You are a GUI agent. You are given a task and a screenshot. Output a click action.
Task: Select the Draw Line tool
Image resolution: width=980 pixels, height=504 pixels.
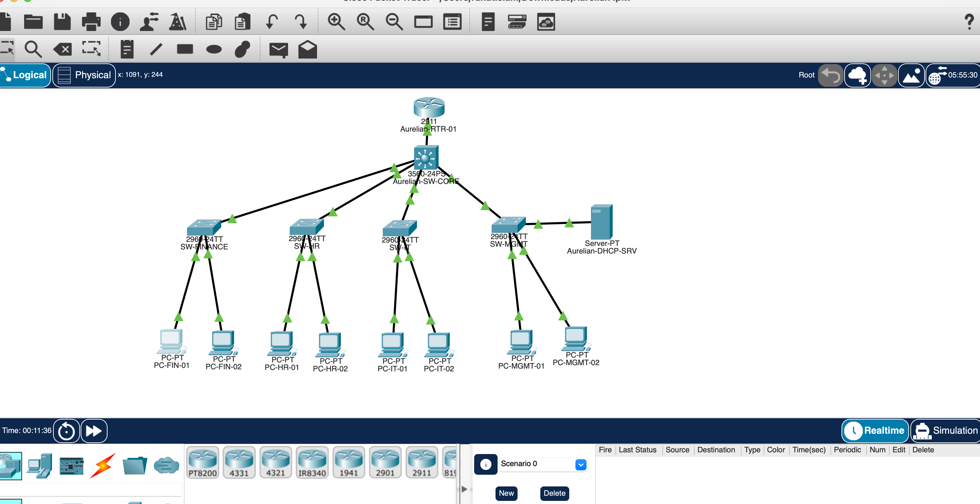[x=156, y=49]
